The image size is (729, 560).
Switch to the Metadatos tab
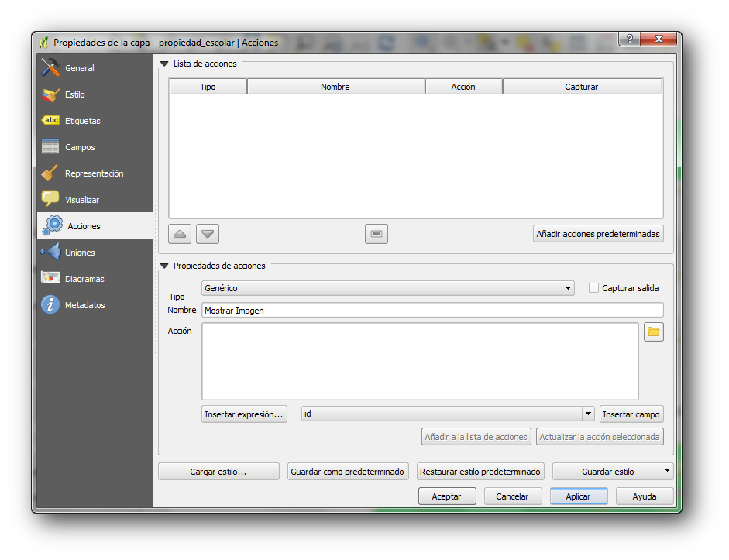(x=95, y=305)
